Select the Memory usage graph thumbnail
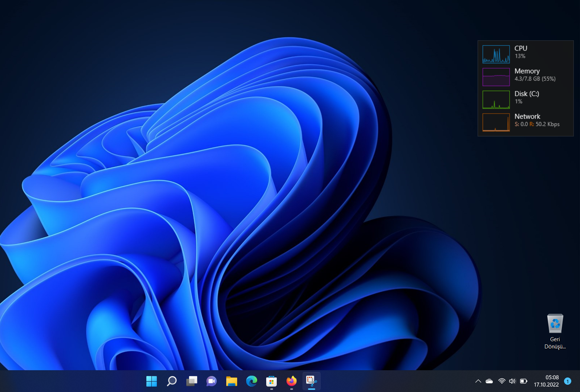The height and width of the screenshot is (392, 580). click(x=496, y=77)
